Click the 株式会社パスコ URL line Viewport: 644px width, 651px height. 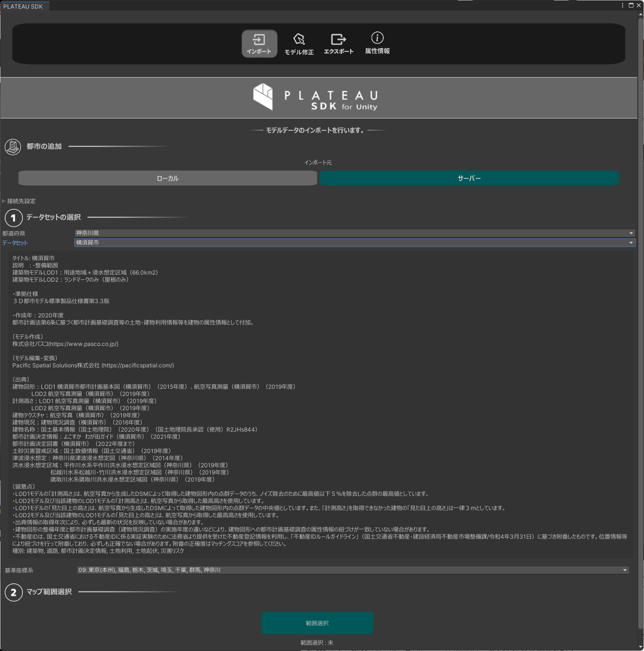65,344
